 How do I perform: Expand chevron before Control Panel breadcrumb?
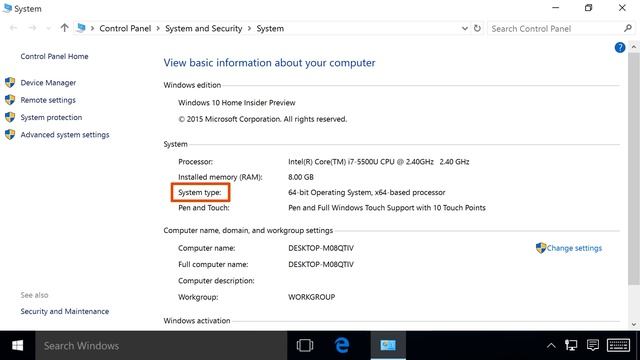click(92, 29)
